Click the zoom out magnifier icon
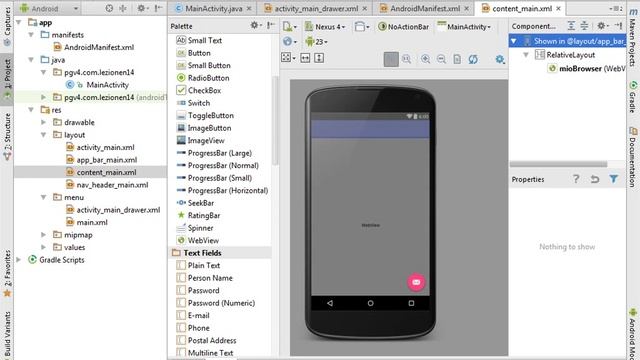The width and height of the screenshot is (640, 360). pos(441,59)
